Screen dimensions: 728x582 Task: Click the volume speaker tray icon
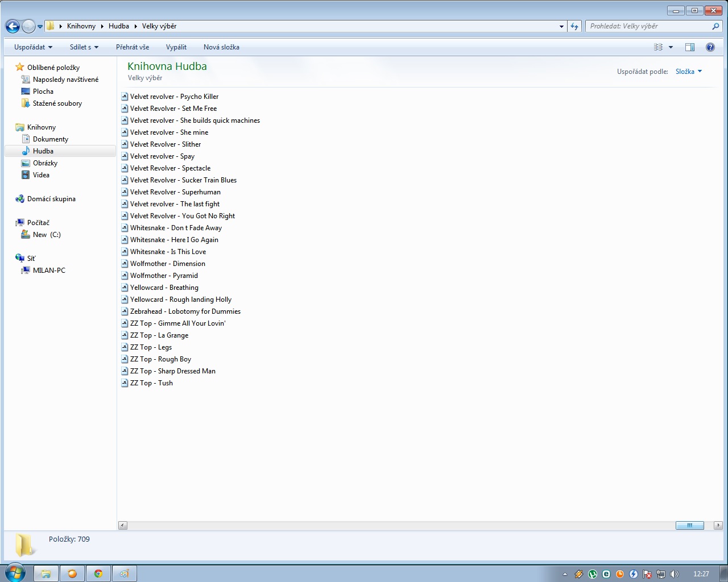675,574
